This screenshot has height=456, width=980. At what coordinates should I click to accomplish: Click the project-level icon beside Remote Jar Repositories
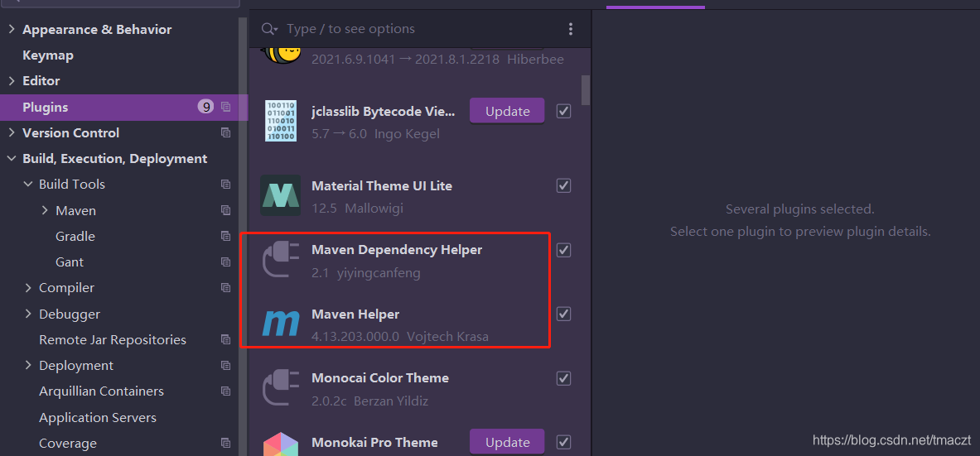pos(225,340)
